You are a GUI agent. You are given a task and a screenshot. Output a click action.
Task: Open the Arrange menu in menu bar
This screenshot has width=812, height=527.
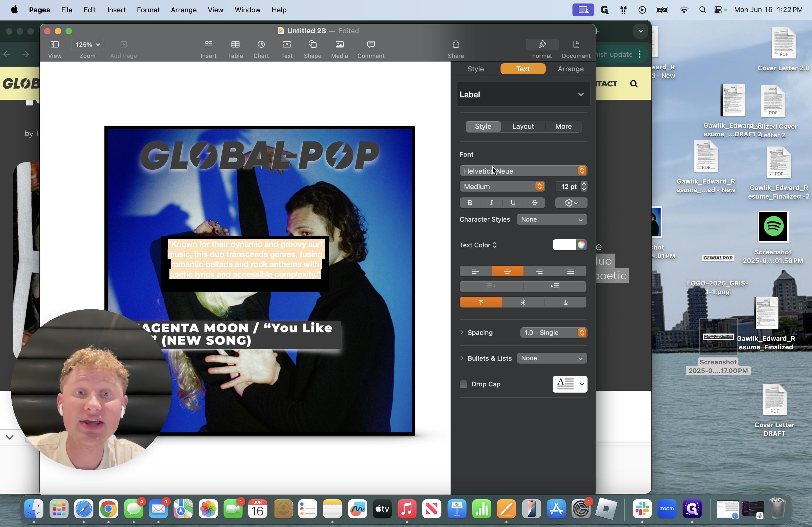coord(184,10)
